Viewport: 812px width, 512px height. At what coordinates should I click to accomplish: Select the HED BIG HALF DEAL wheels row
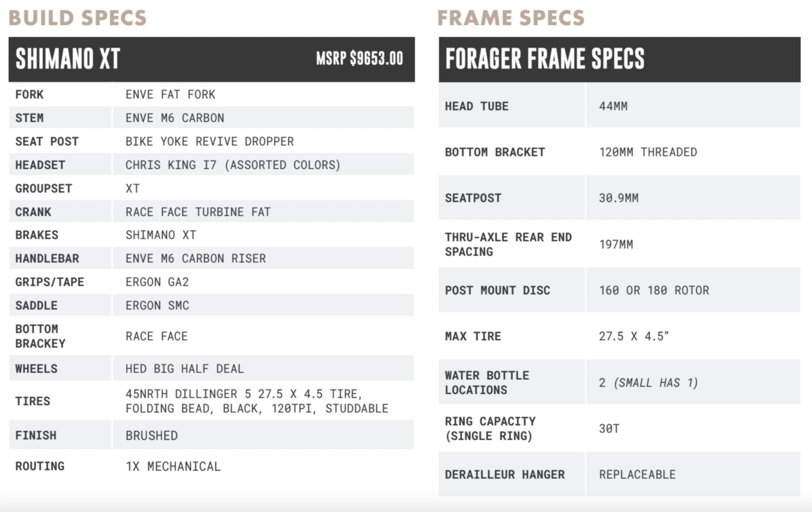coord(212,368)
